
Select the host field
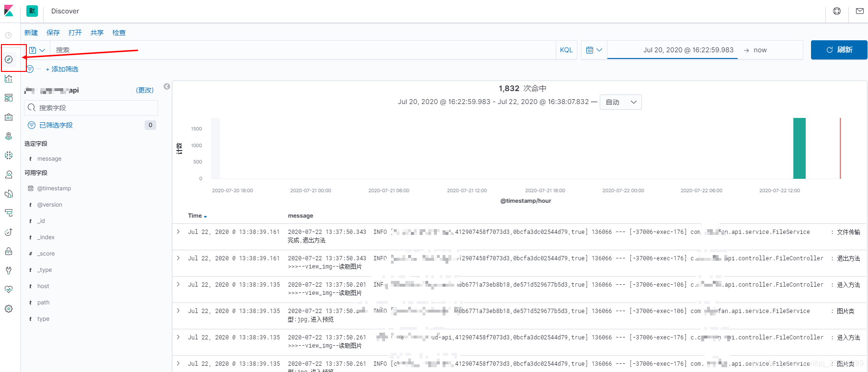(43, 286)
